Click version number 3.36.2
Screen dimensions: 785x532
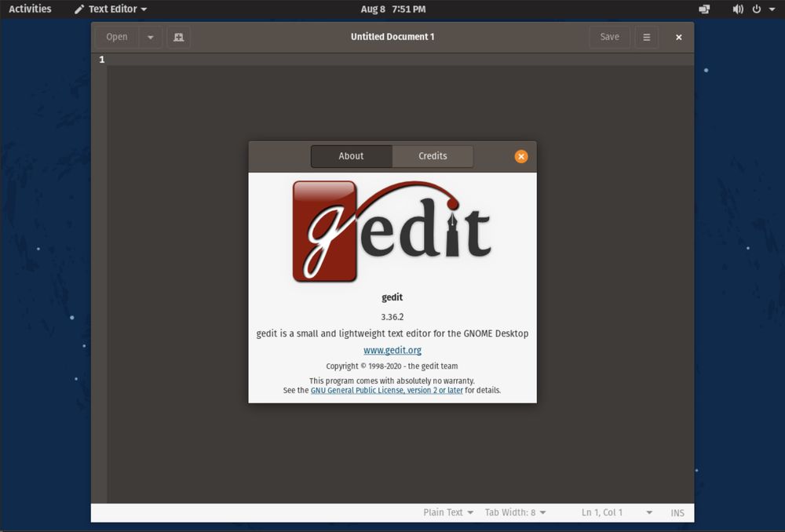pyautogui.click(x=392, y=317)
